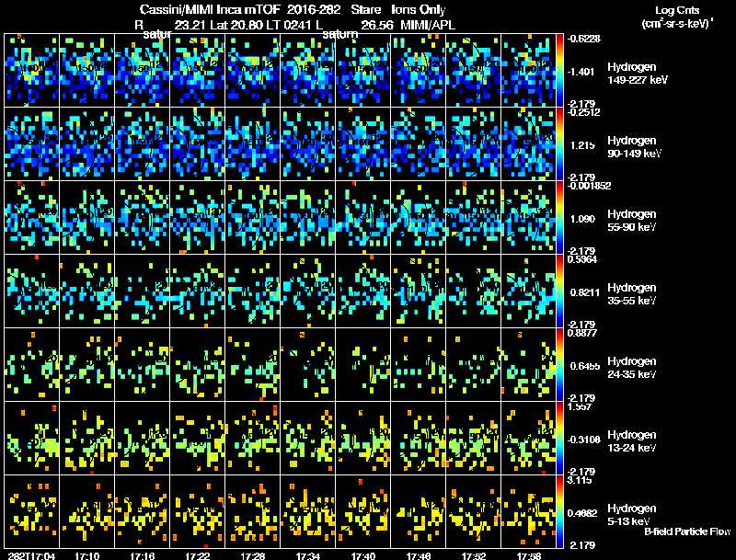Click the 'Hydrogen 35-55 keV' row label
Screen dimensions: 736x560
click(x=632, y=294)
